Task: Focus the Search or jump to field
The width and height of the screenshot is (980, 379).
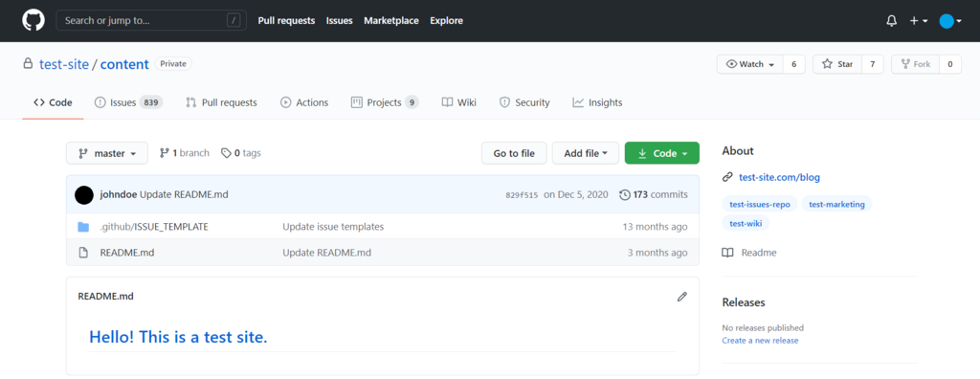Action: [148, 21]
